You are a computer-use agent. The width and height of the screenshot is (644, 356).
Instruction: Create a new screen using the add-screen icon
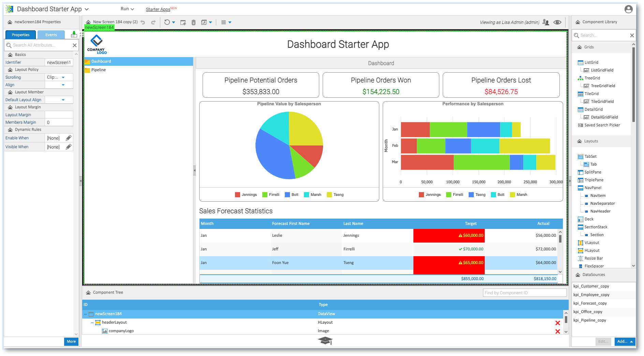183,22
